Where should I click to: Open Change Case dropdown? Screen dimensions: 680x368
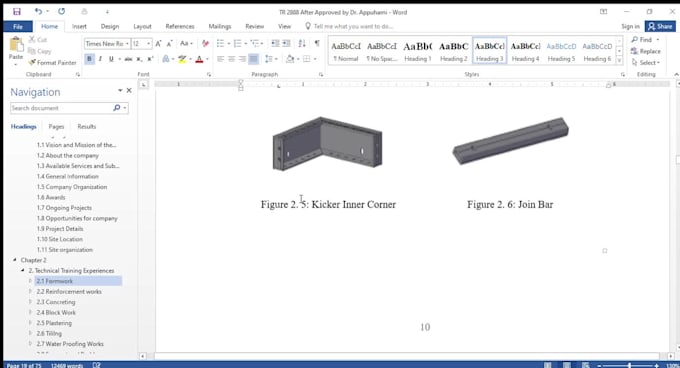click(x=186, y=43)
